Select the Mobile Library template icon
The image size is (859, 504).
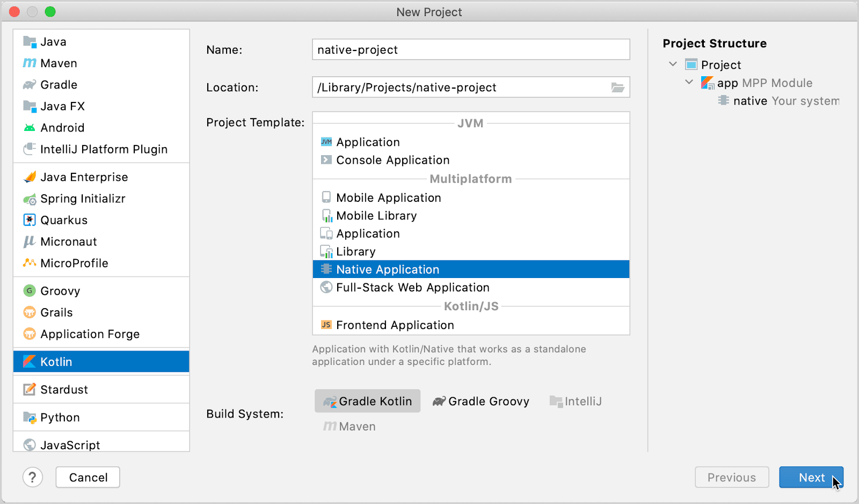[x=326, y=216]
